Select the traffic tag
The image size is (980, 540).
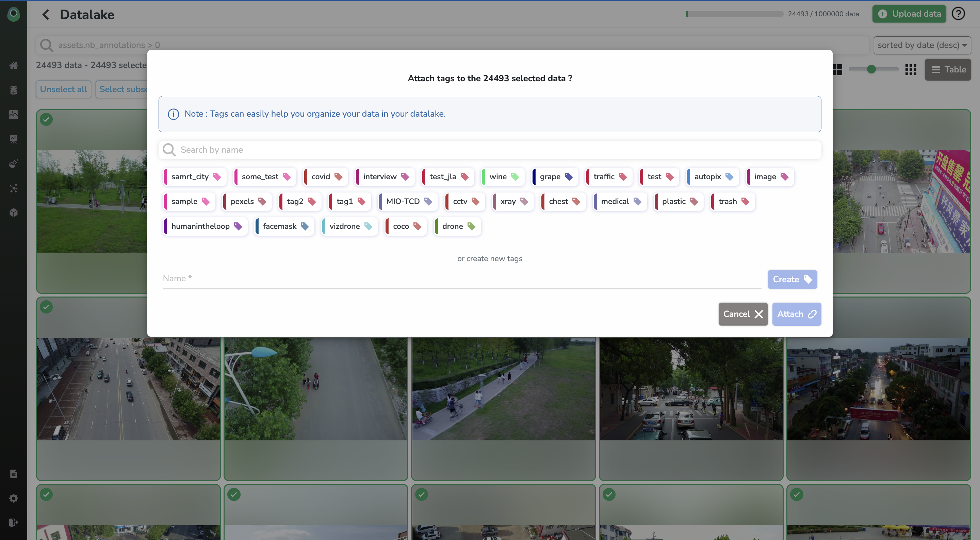click(609, 176)
